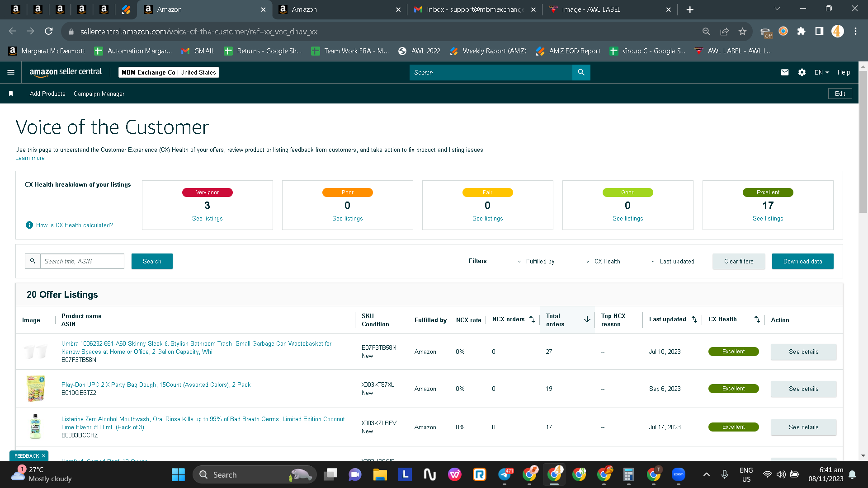Open the Help menu item
Screen dimensions: 868x488
[844, 72]
